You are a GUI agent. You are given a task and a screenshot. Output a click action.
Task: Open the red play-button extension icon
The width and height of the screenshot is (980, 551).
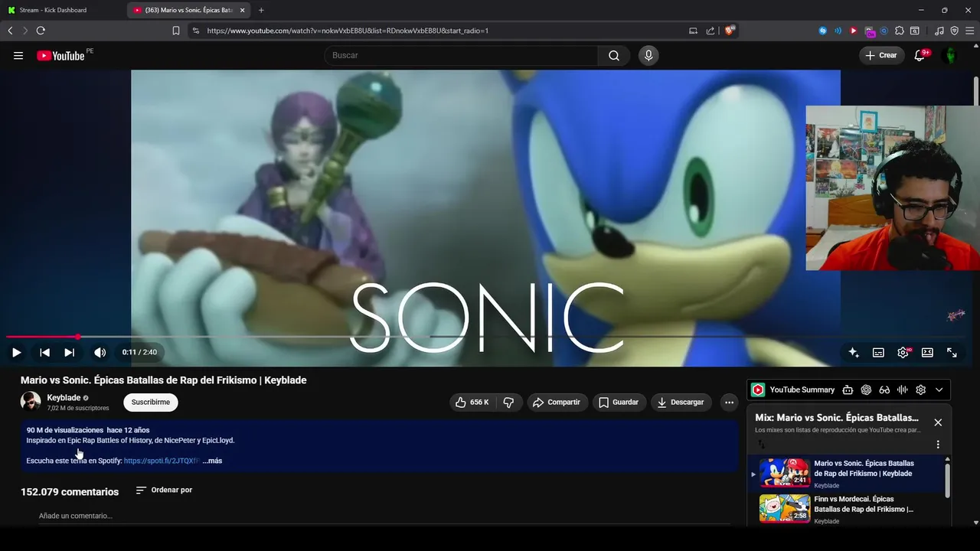(x=854, y=31)
